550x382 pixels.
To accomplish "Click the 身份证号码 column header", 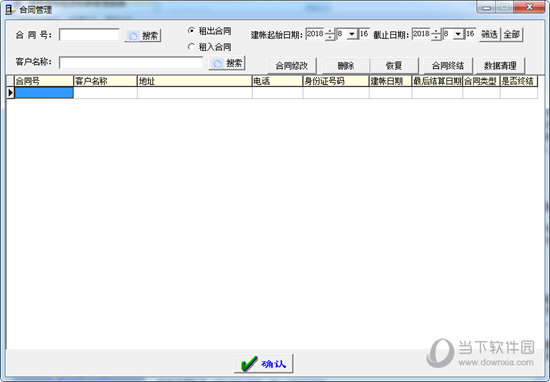I will [x=336, y=81].
